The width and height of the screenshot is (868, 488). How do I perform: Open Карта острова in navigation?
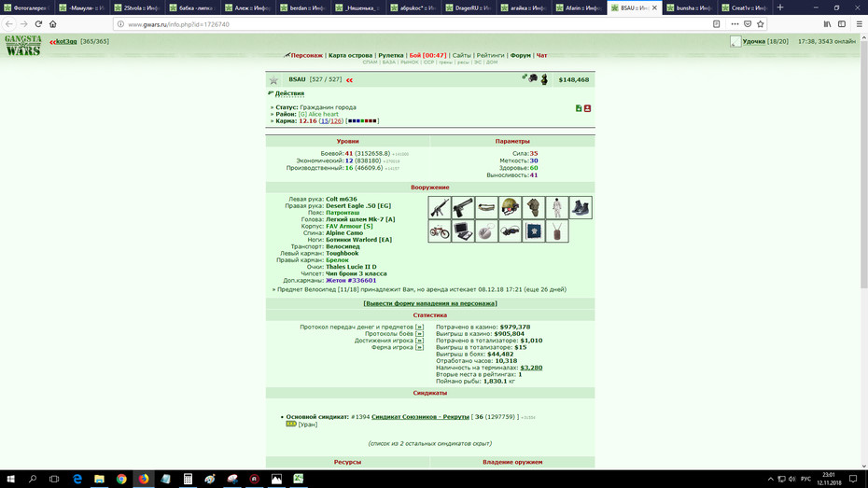click(x=350, y=55)
